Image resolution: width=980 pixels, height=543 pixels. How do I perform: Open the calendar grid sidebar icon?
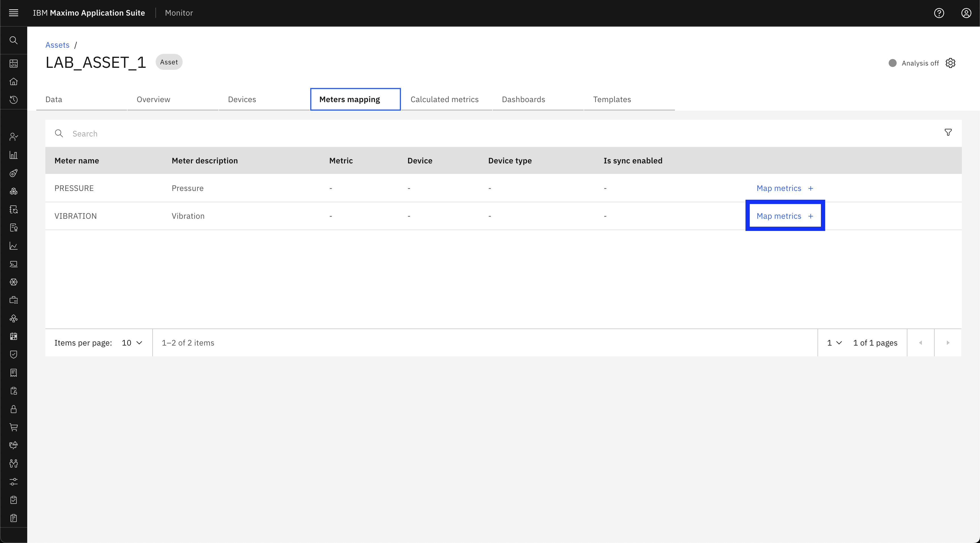[x=14, y=336]
